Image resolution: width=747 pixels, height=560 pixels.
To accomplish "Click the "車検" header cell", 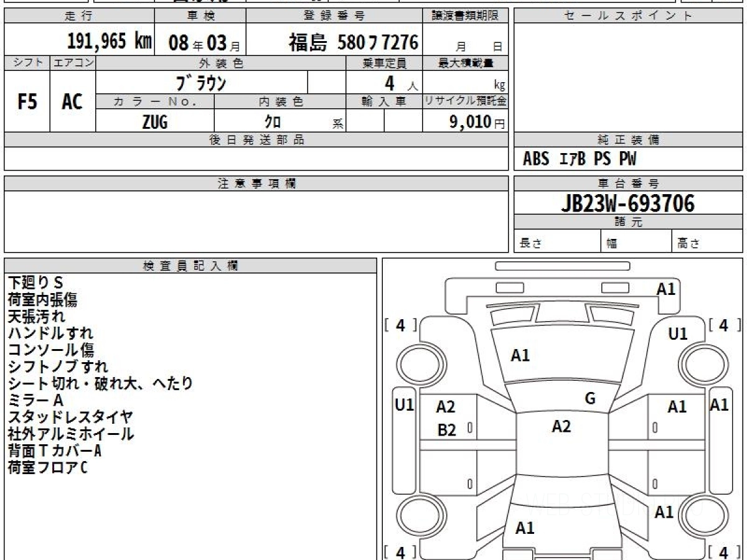I will pyautogui.click(x=200, y=16).
